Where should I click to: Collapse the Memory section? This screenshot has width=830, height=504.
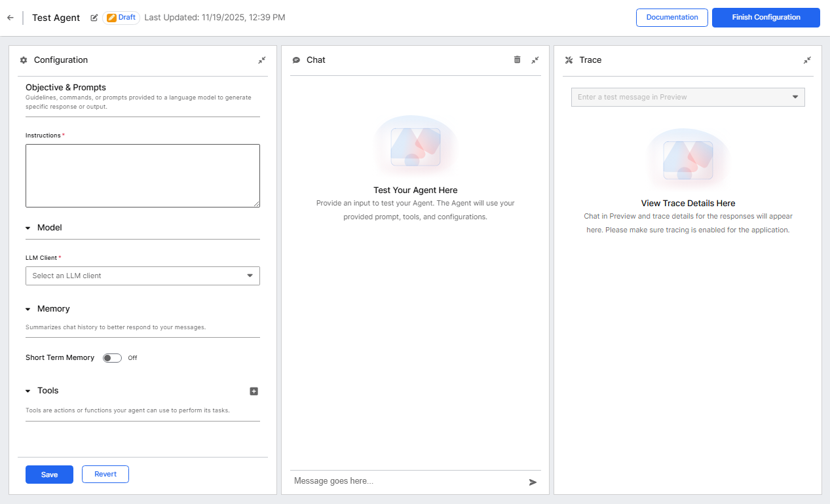(28, 309)
